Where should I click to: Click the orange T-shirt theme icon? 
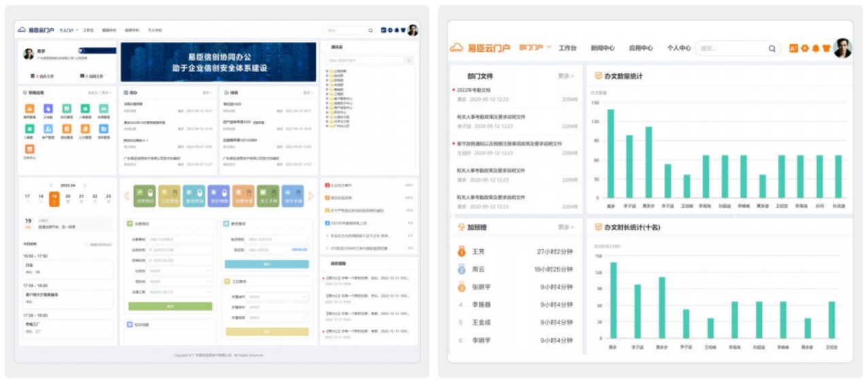[x=827, y=48]
